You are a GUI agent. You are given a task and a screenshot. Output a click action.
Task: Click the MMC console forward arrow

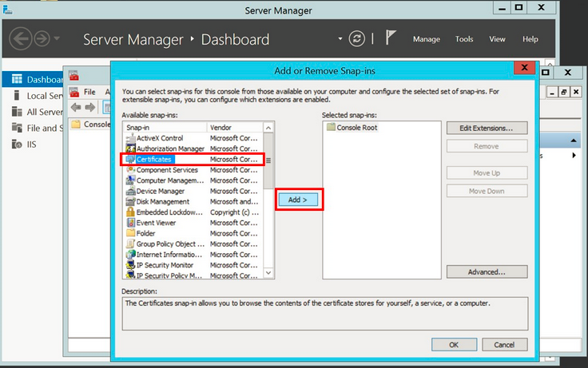click(90, 108)
